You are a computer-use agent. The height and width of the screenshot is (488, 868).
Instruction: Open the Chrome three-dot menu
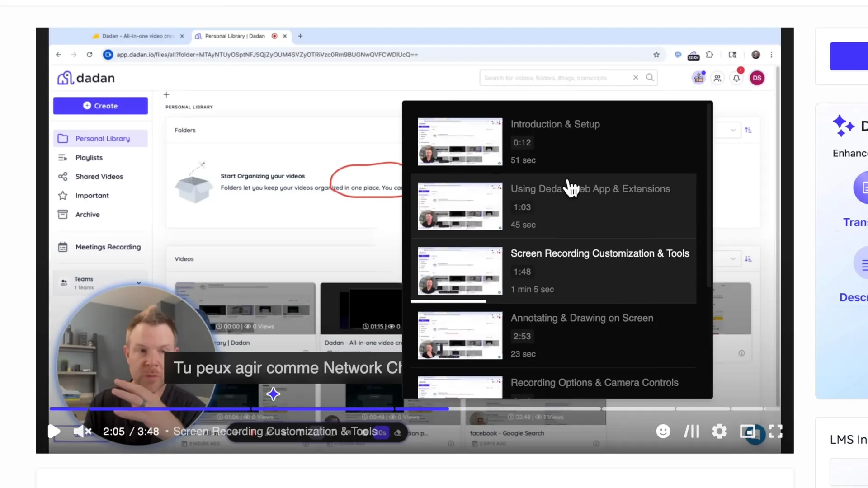click(771, 55)
